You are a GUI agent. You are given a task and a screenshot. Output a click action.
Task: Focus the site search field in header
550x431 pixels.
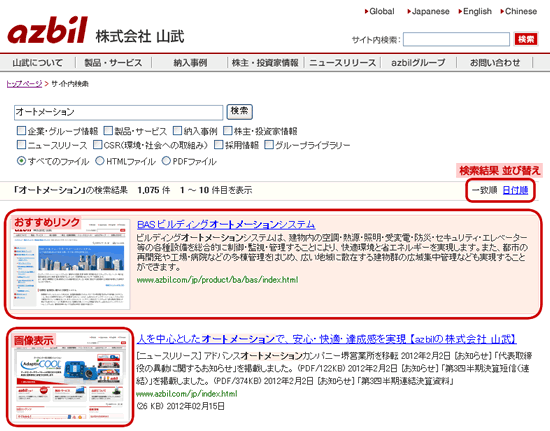(456, 39)
